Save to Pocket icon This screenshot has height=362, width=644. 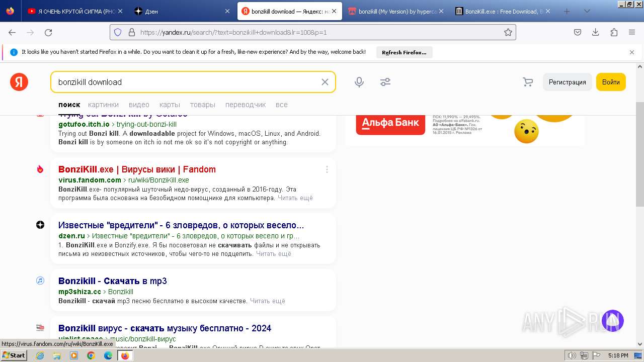click(578, 32)
